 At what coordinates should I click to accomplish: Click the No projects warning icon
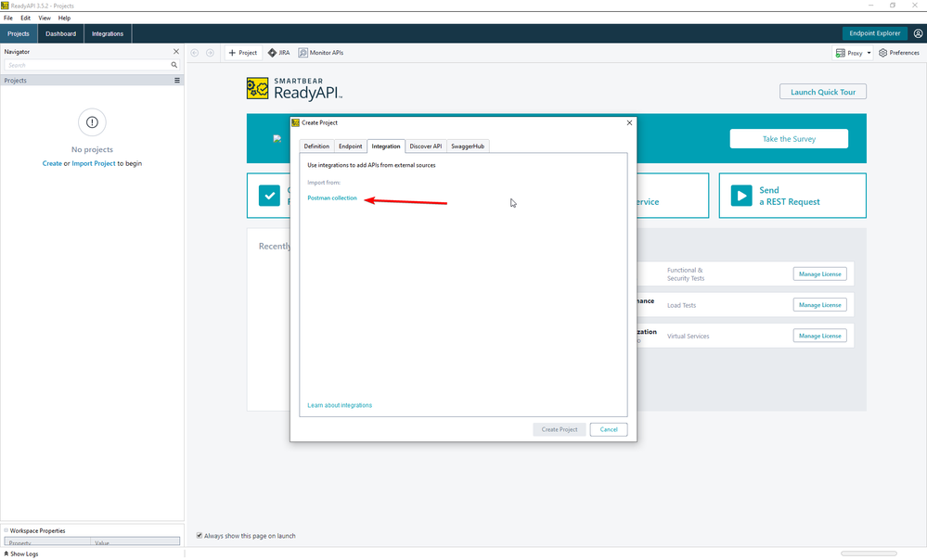pos(92,122)
